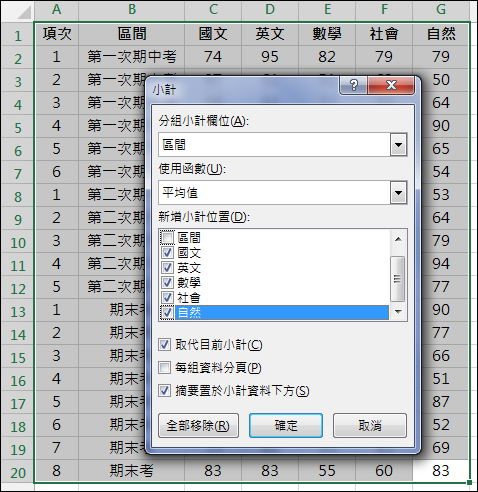The height and width of the screenshot is (492, 478).
Task: Click cell C2 with value 74
Action: pyautogui.click(x=213, y=57)
